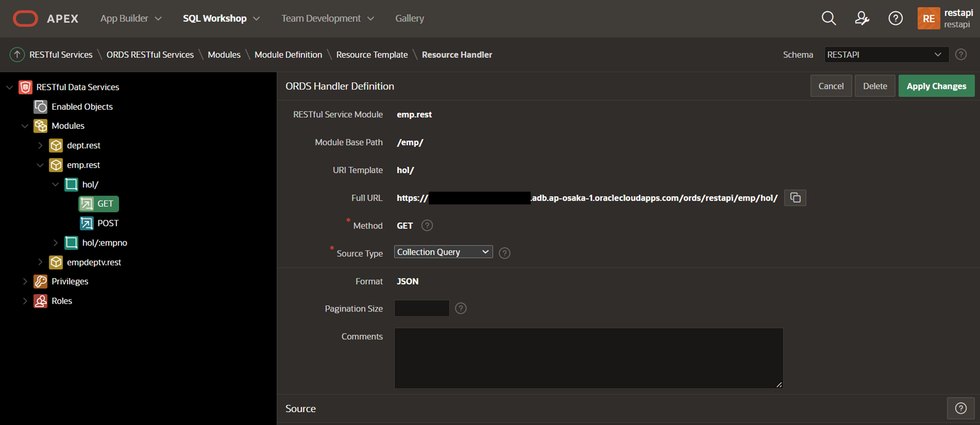Screen dimensions: 980x425
Task: Click the Pagination Size input field
Action: [422, 308]
